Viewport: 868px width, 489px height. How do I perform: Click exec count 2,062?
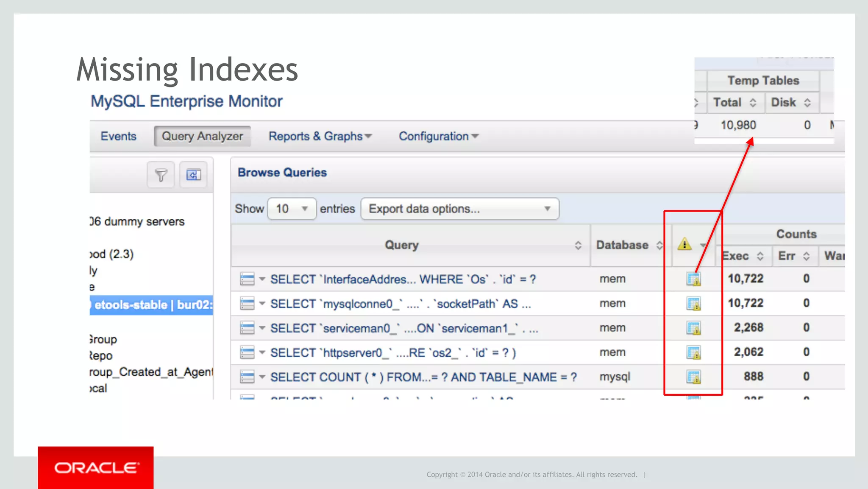coord(748,352)
